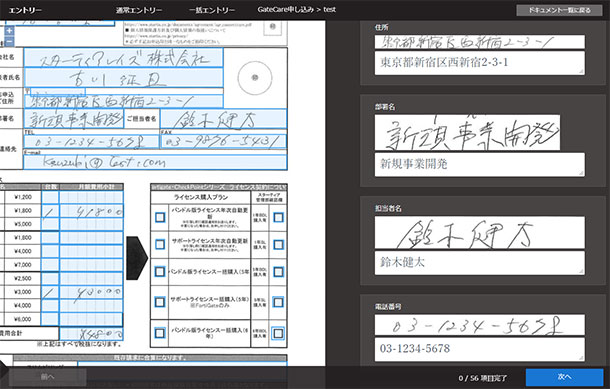Select the TEL region on scanned form
The image size is (610, 389).
pos(91,142)
